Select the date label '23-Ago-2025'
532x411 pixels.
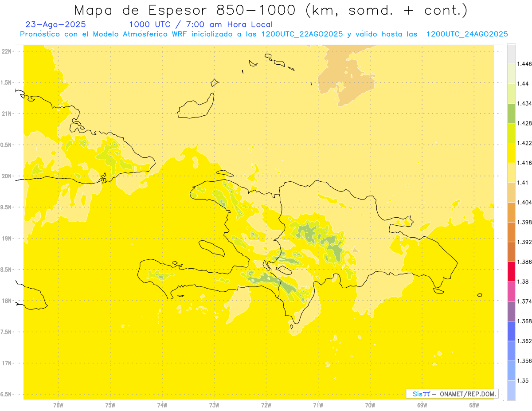point(56,25)
